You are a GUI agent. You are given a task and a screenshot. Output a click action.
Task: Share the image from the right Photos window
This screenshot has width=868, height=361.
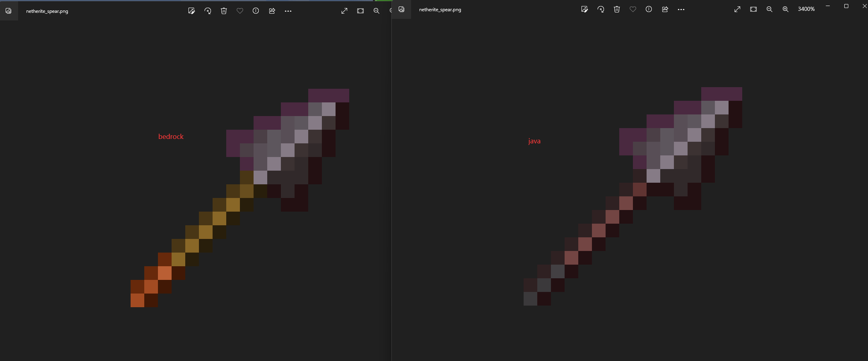click(x=665, y=9)
